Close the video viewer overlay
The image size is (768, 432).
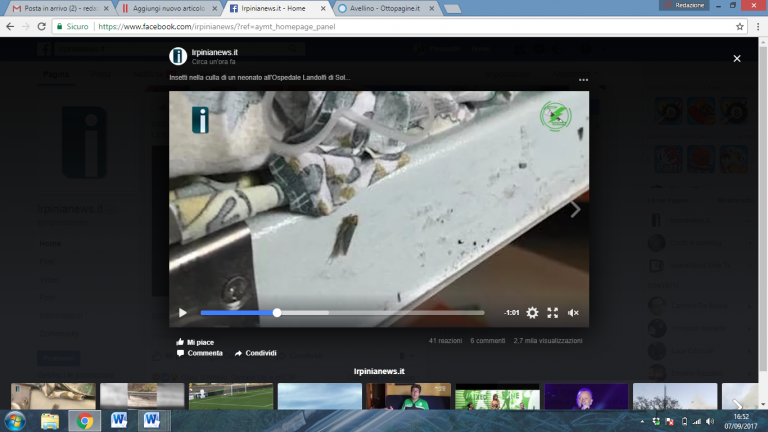click(x=737, y=58)
